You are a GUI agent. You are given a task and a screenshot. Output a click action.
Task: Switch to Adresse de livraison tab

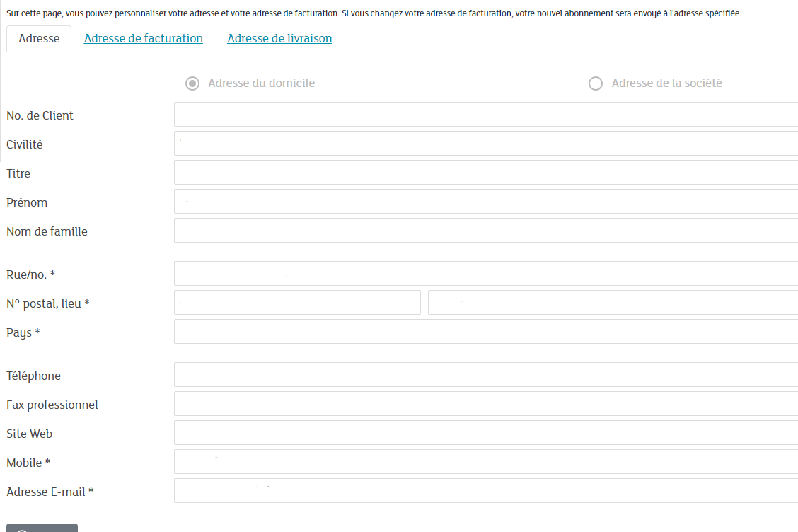click(279, 39)
